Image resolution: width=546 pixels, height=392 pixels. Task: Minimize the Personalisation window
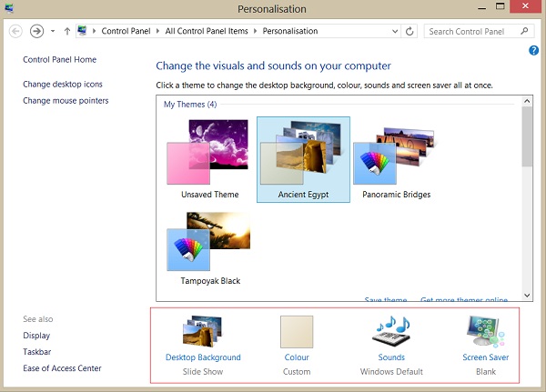(x=482, y=7)
